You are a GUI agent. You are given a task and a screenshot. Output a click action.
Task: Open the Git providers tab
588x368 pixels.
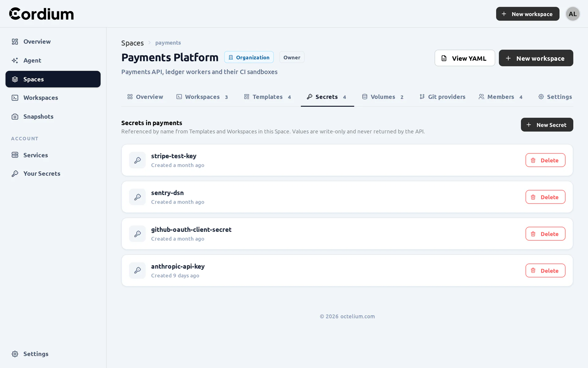click(442, 97)
